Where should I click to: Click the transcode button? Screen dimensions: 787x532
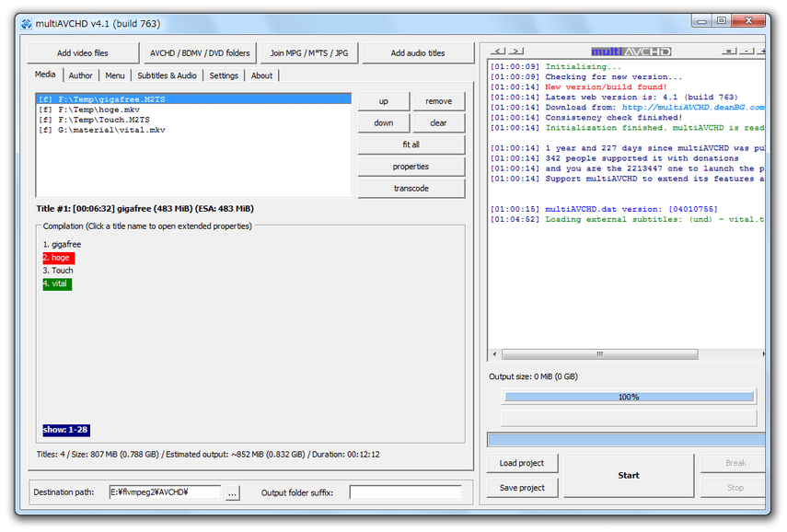point(411,189)
